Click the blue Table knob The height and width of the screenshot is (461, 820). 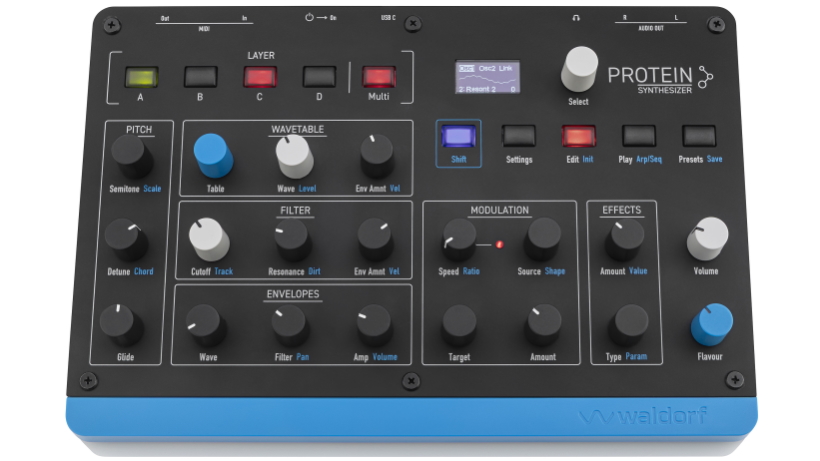[213, 156]
